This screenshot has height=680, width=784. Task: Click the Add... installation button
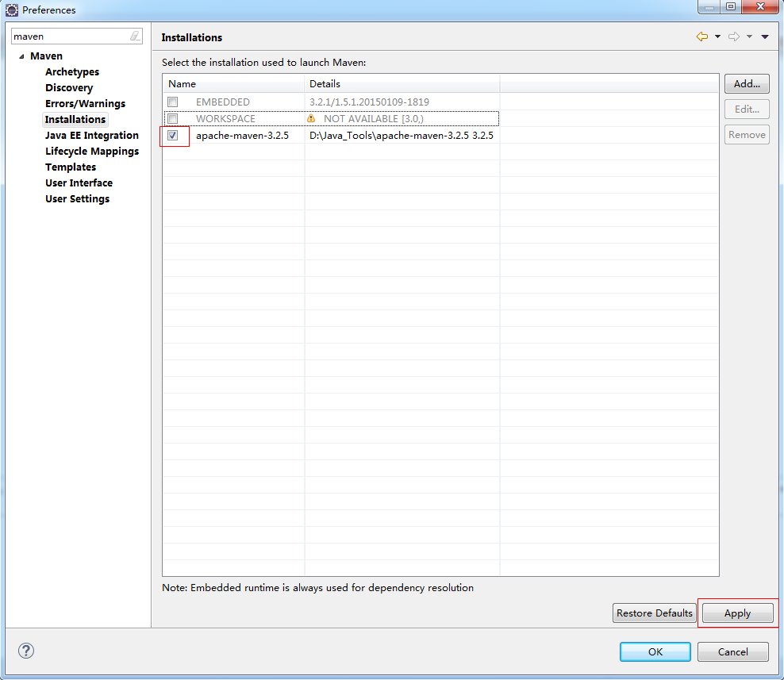(747, 84)
